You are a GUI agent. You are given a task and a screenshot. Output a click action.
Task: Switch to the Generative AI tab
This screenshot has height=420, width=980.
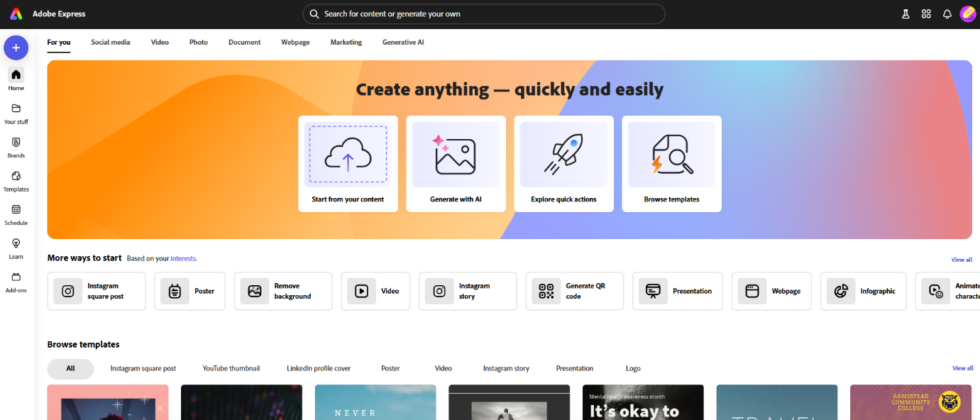click(403, 43)
